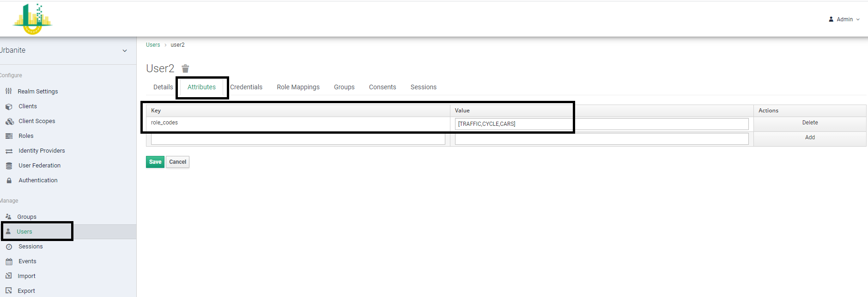Screen dimensions: 868x297
Task: Click the Client Scopes cubes icon
Action: pos(9,121)
